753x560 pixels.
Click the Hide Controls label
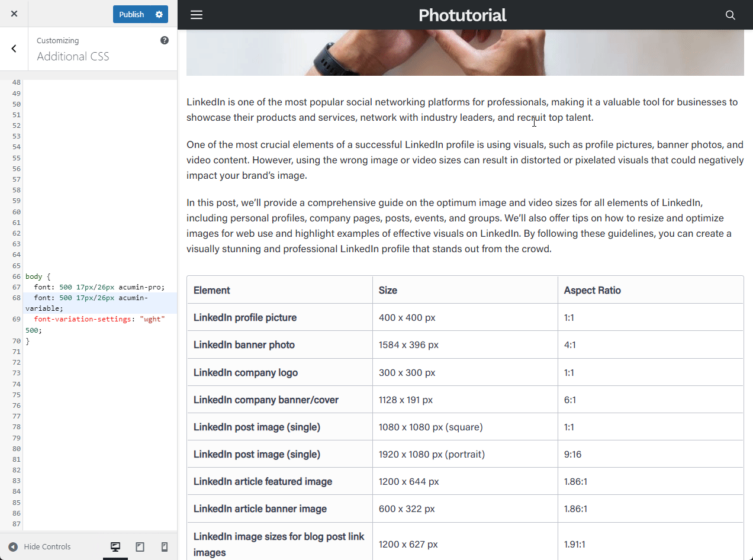pyautogui.click(x=46, y=546)
